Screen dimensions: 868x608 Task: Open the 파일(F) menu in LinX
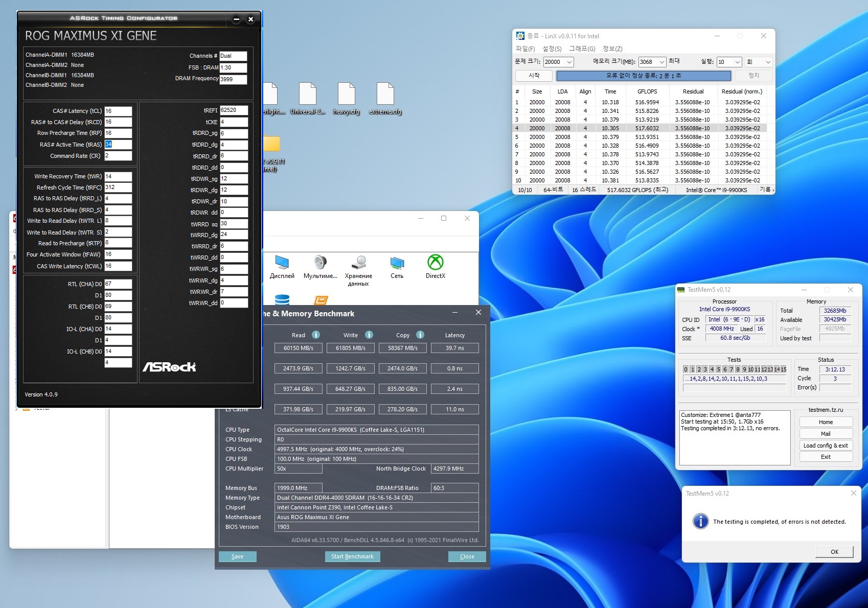pyautogui.click(x=526, y=49)
